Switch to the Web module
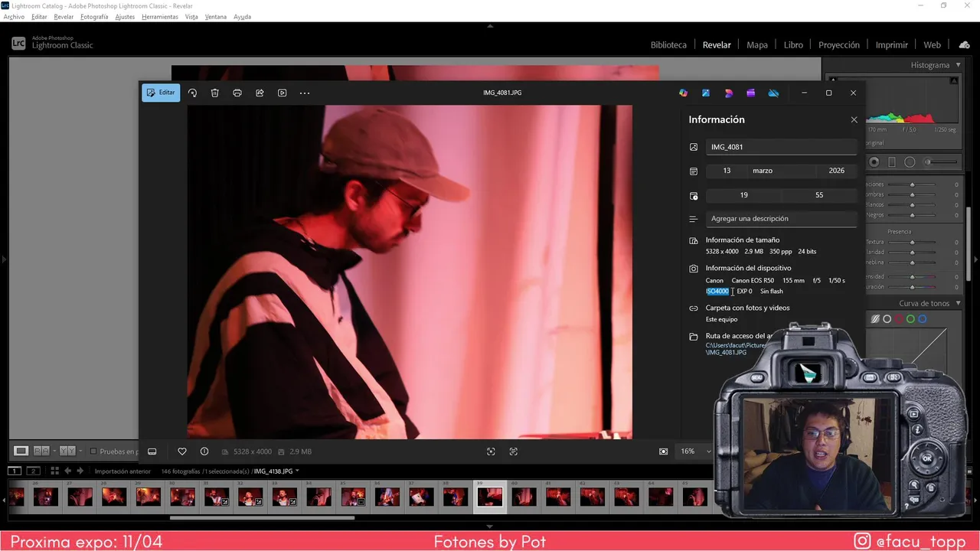Image resolution: width=980 pixels, height=551 pixels. click(x=932, y=45)
